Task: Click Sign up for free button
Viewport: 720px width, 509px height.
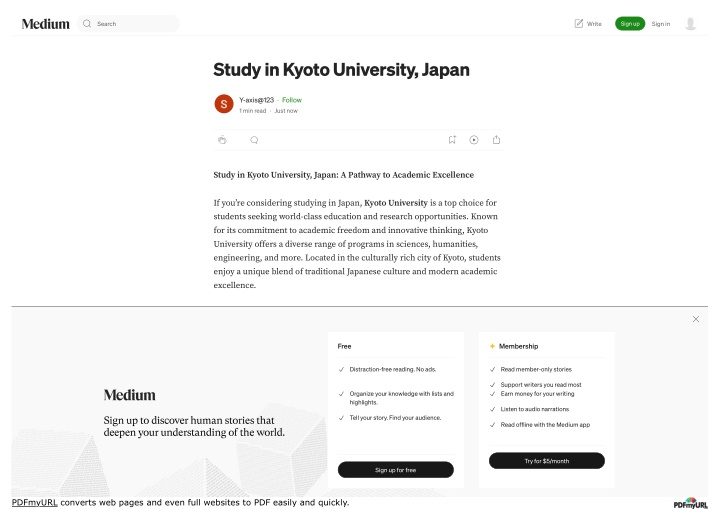Action: [x=396, y=470]
